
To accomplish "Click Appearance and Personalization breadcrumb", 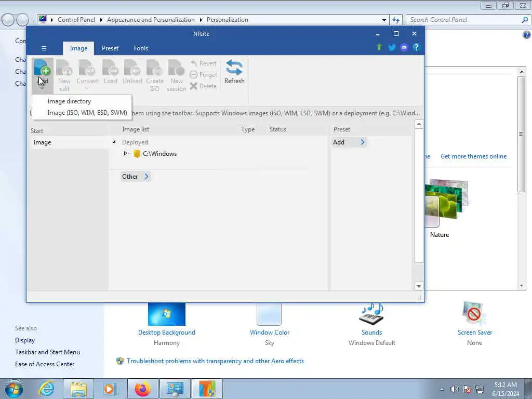I will (151, 20).
